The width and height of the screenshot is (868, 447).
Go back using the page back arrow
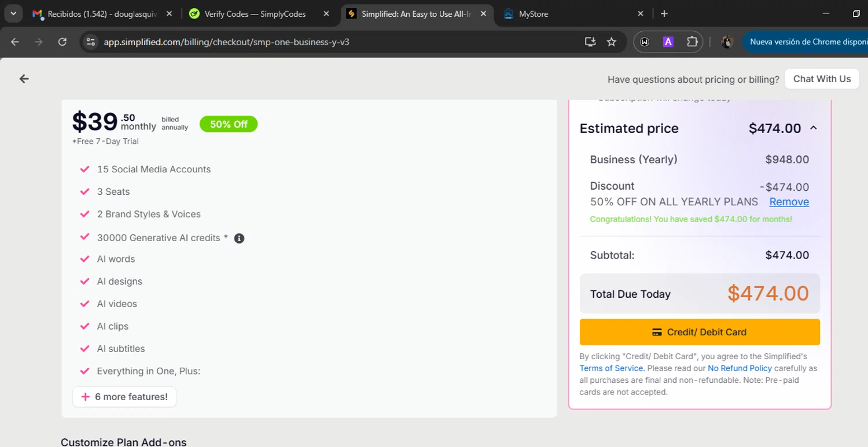[x=24, y=79]
